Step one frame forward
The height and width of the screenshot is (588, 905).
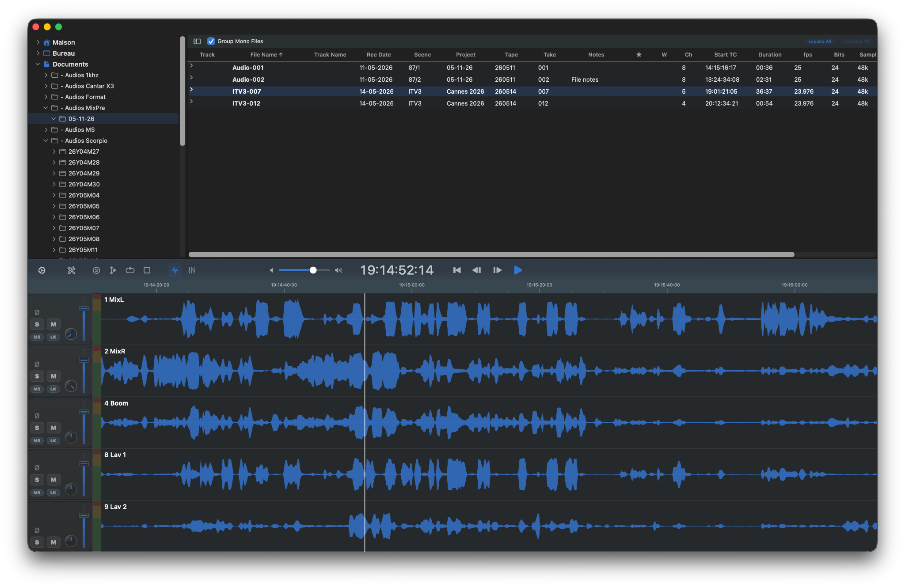click(x=497, y=270)
